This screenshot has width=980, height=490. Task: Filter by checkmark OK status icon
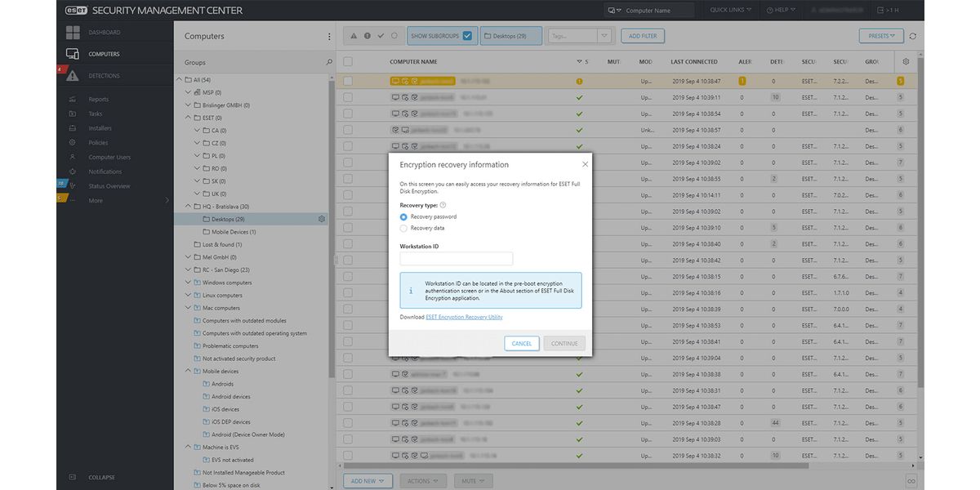(381, 36)
